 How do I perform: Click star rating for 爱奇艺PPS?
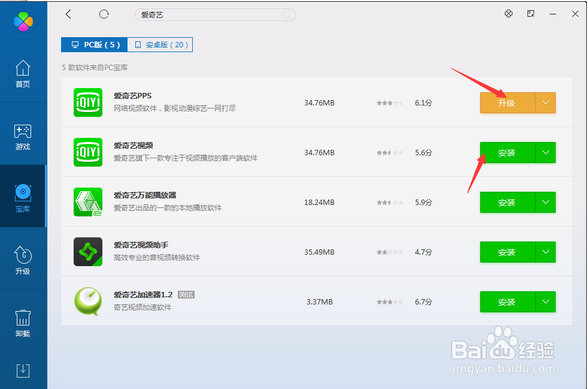(390, 103)
